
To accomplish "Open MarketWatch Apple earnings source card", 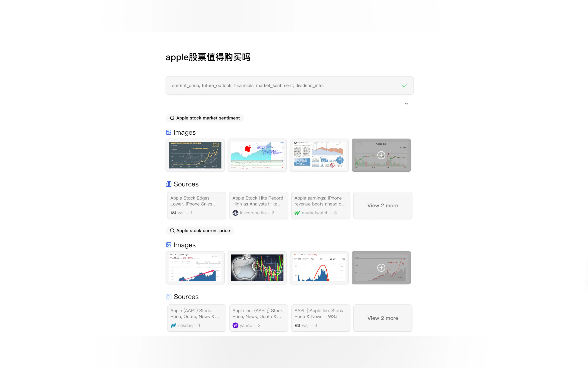I will pos(320,205).
